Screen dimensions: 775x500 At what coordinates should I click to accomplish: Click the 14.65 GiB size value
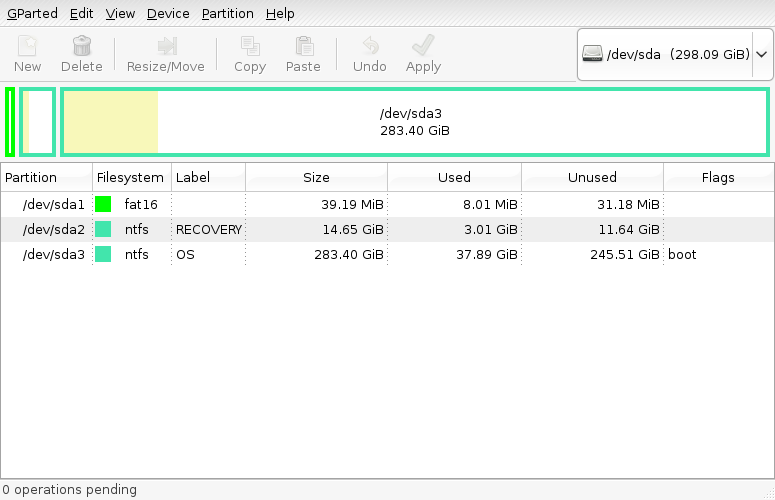coord(353,230)
